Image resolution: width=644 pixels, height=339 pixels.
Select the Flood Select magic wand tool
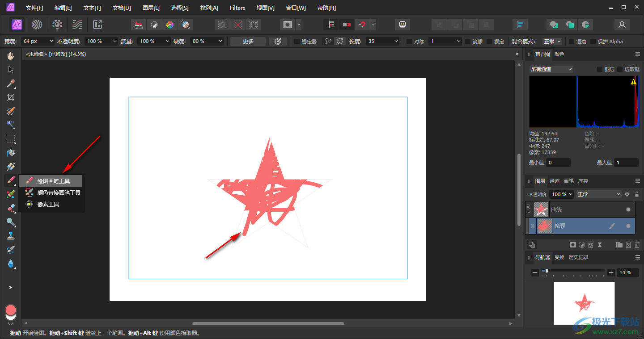(x=11, y=125)
